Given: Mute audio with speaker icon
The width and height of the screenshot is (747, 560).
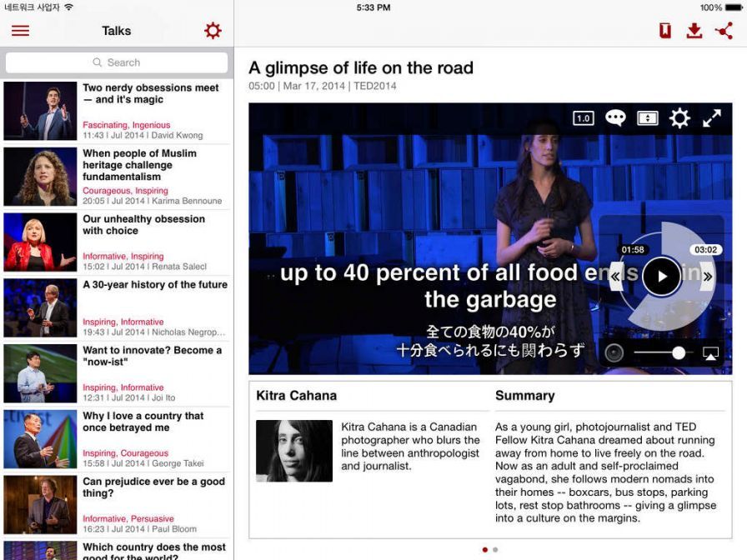Looking at the screenshot, I should point(614,352).
